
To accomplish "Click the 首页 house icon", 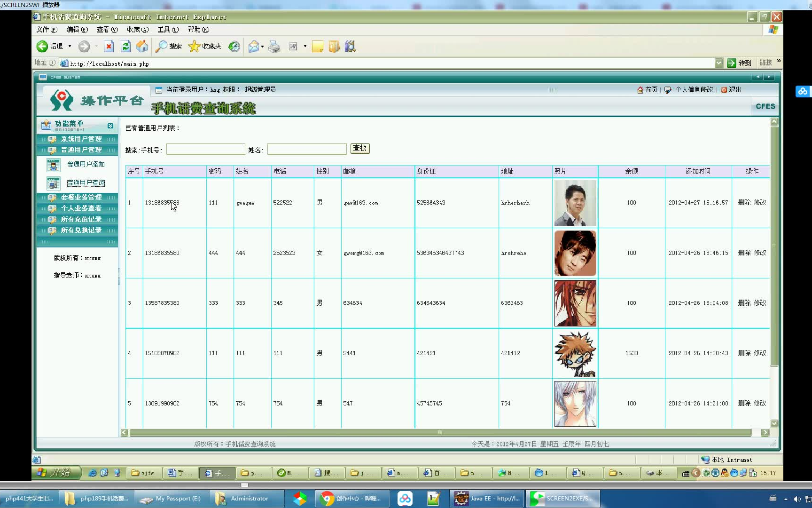I will click(640, 89).
